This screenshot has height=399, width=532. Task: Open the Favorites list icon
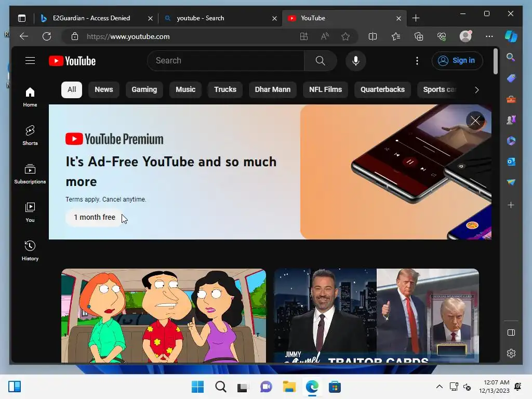coord(395,37)
